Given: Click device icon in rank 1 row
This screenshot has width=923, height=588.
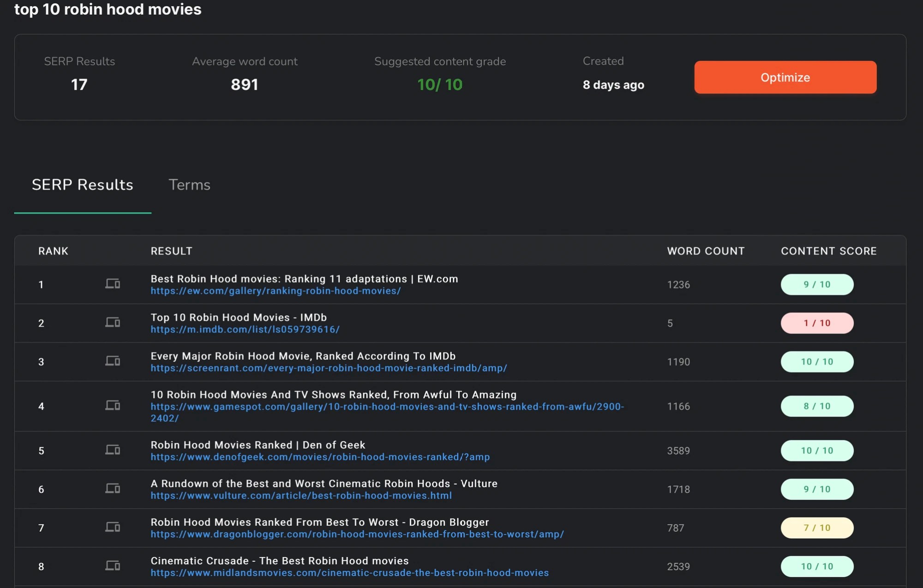Looking at the screenshot, I should 113,283.
